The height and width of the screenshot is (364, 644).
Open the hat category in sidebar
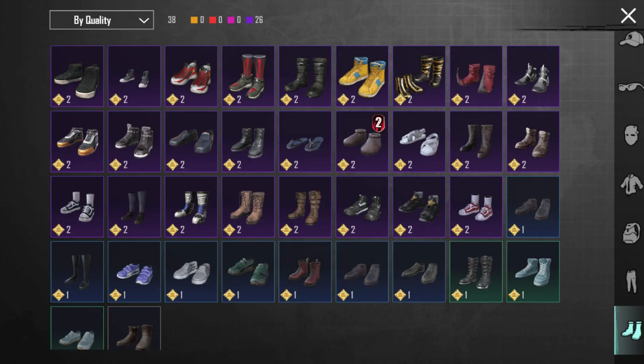pos(631,39)
